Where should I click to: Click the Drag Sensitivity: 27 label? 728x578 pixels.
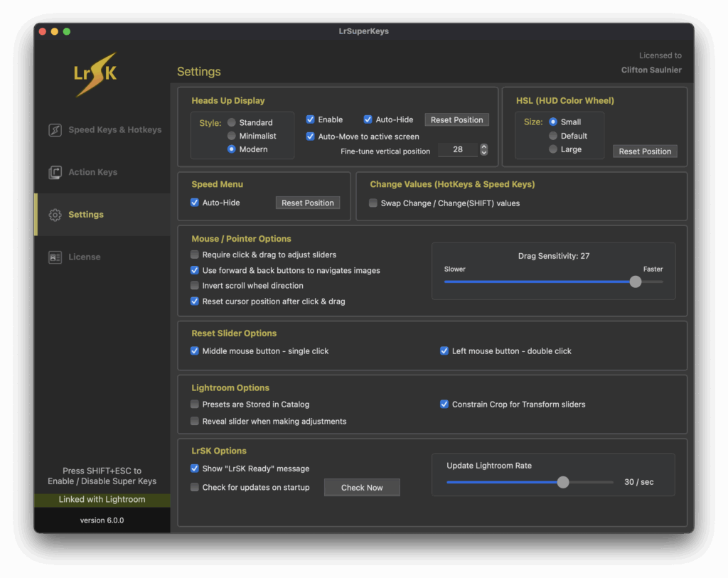coord(553,256)
